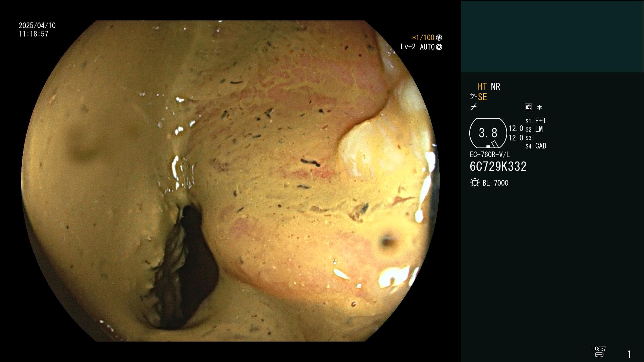The height and width of the screenshot is (362, 644).
Task: Click the scope tip diagram showing 3.8
Action: click(488, 133)
